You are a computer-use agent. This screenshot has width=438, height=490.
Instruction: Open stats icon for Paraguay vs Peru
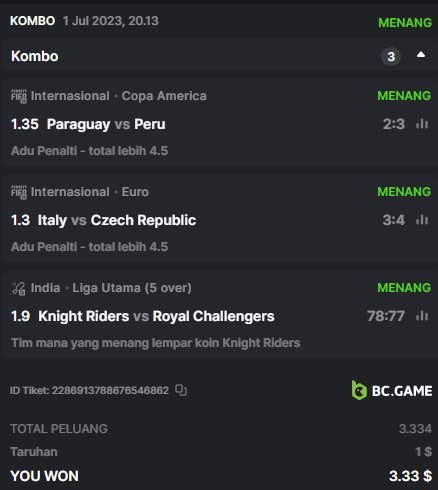click(x=422, y=124)
